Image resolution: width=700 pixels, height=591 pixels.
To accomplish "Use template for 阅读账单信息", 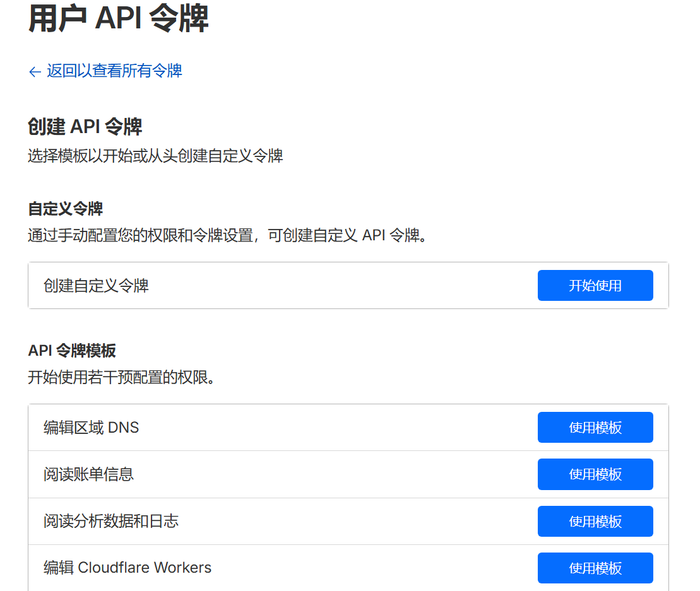I will [x=595, y=474].
